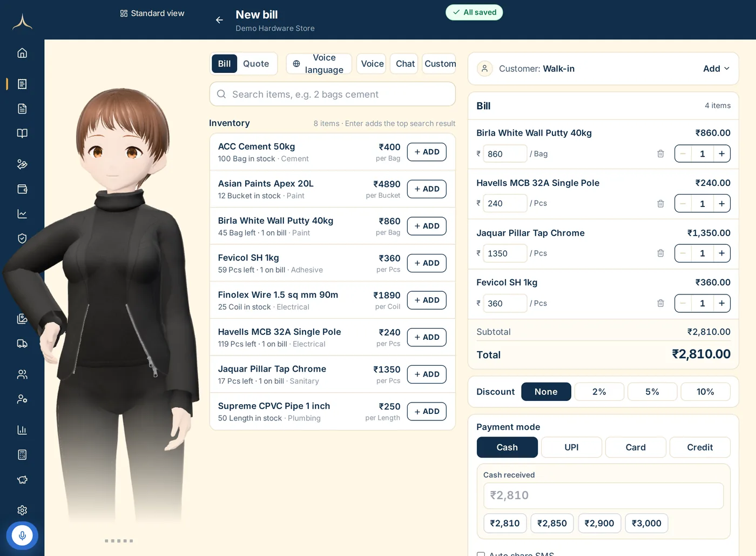Choose UPI payment mode

click(x=571, y=447)
